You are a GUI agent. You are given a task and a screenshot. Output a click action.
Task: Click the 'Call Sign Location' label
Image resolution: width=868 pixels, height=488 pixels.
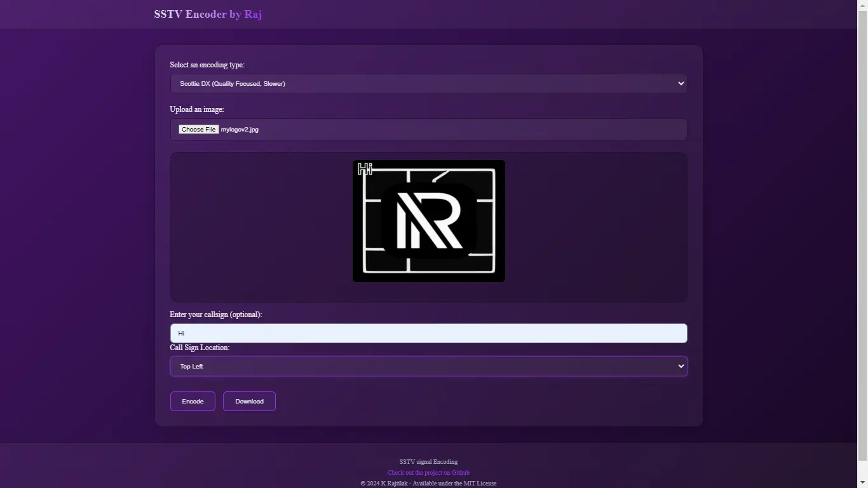pyautogui.click(x=200, y=348)
